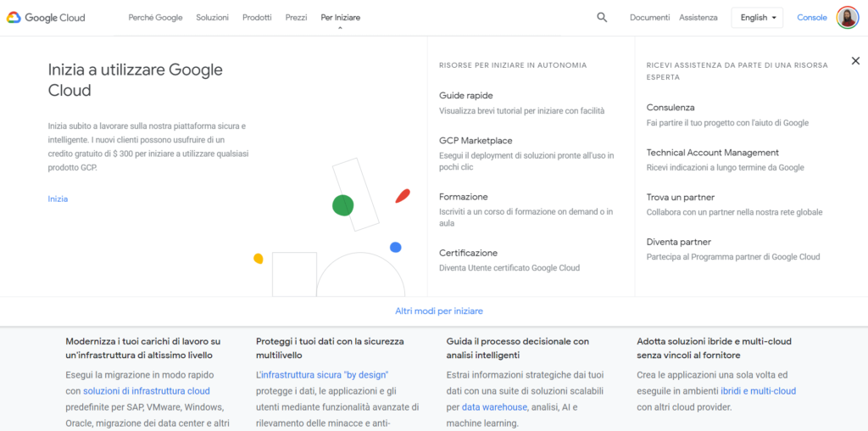Open the Formazione link
This screenshot has height=431, width=868.
[464, 197]
